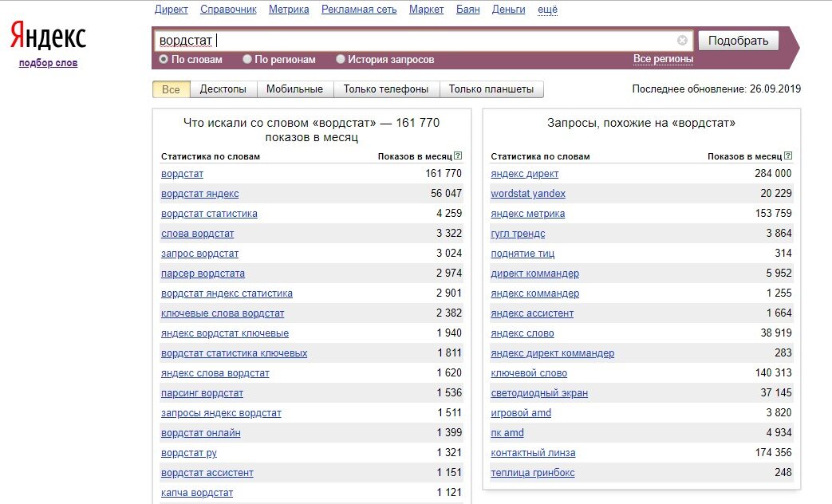Image resolution: width=832 pixels, height=504 pixels.
Task: Open the пк amd similar query
Action: 507,433
